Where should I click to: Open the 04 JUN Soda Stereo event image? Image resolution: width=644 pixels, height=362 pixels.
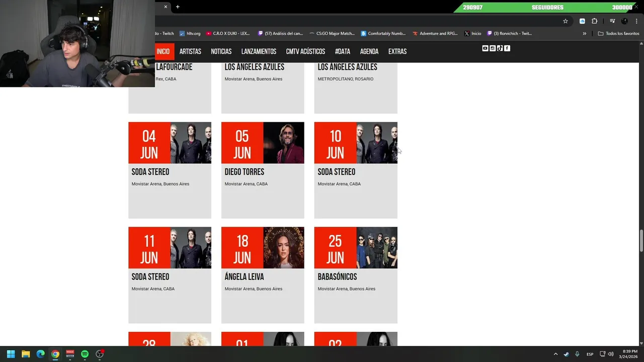(x=191, y=143)
